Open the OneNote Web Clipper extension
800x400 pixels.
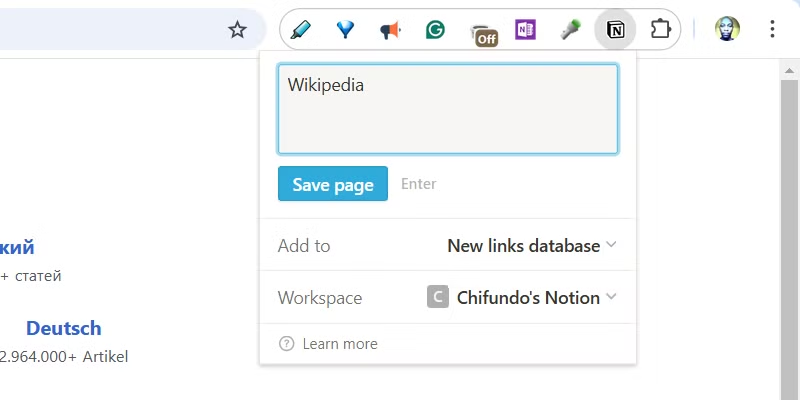click(x=526, y=30)
